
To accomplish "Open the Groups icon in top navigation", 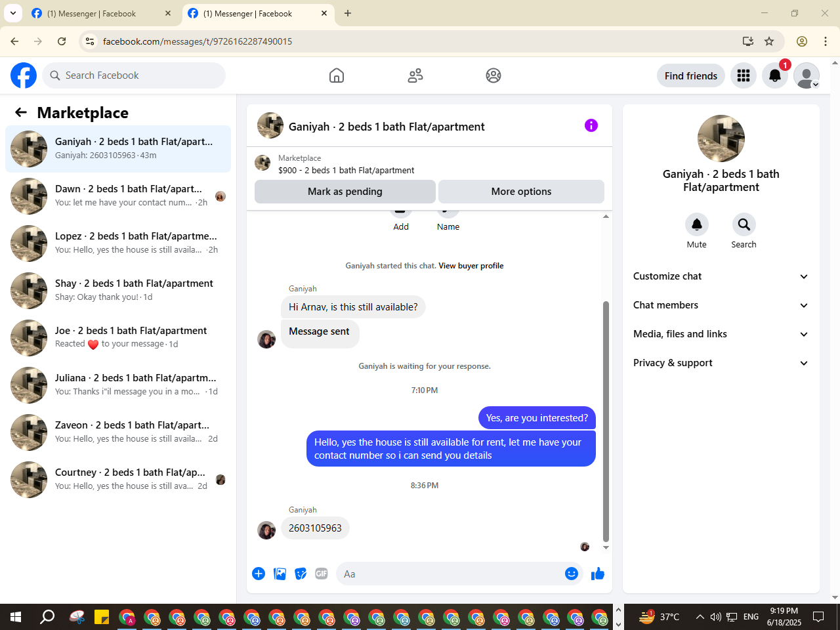I will click(x=493, y=75).
